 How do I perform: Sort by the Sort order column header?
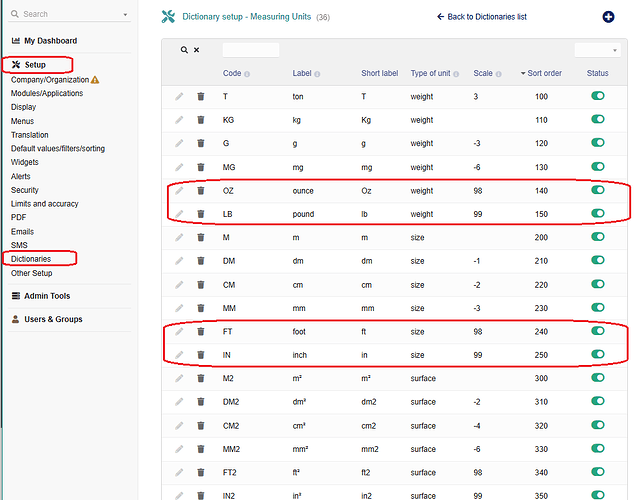[x=545, y=73]
